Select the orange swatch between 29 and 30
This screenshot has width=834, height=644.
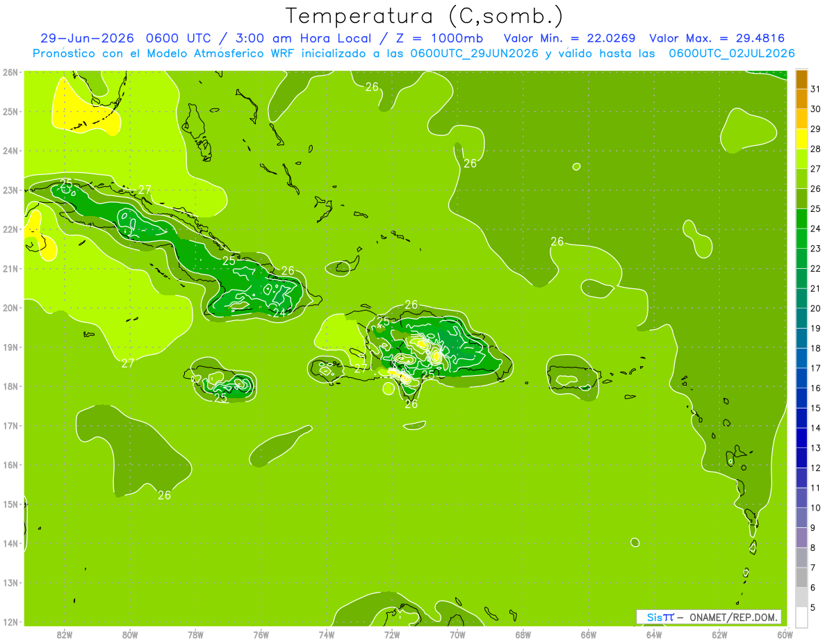coord(801,99)
